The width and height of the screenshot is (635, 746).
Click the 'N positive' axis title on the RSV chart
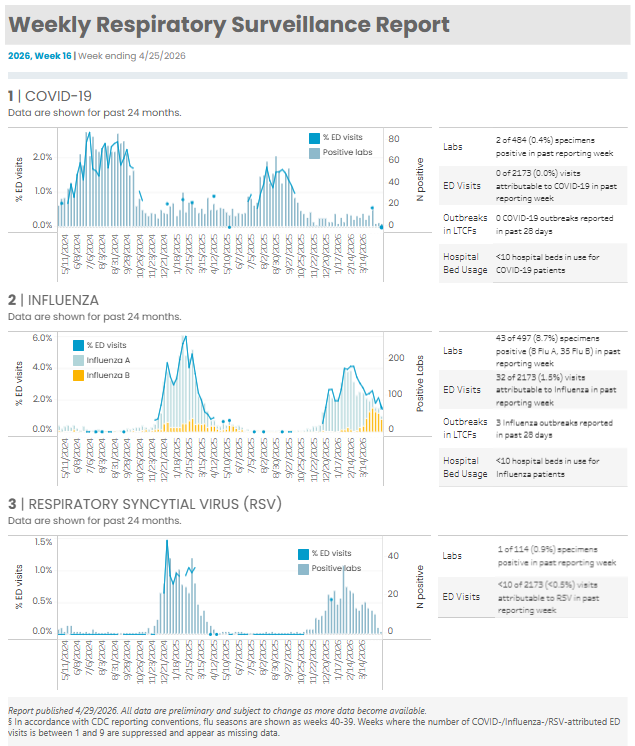420,587
